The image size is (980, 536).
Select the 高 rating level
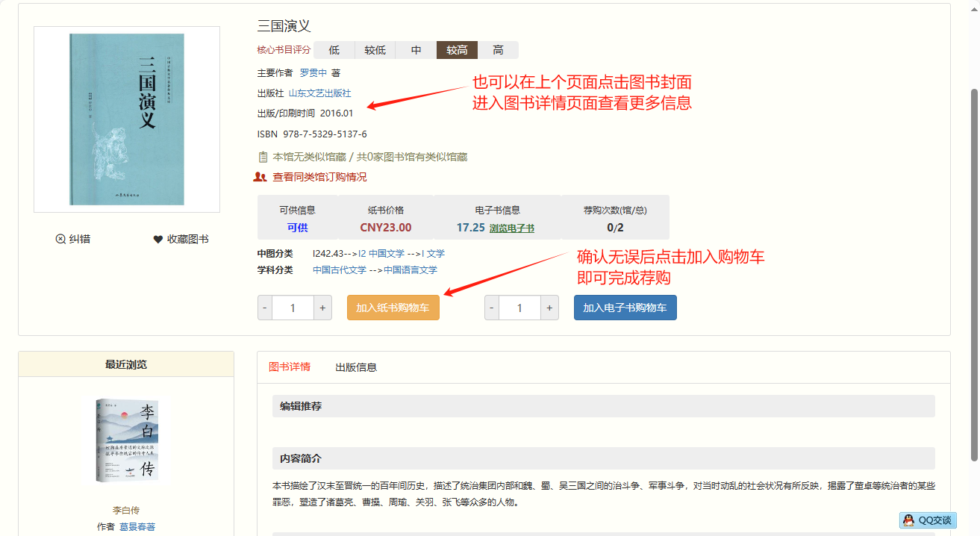(x=498, y=50)
